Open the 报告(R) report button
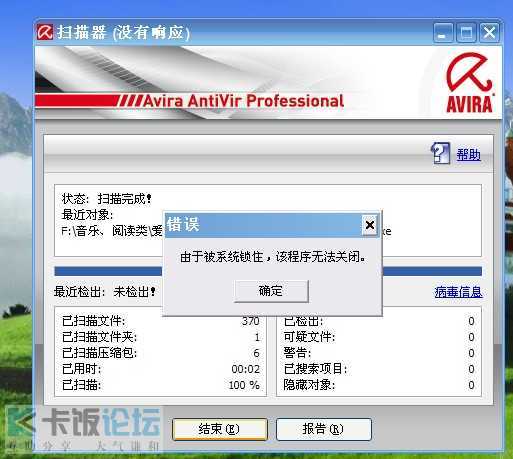513x459 pixels. pyautogui.click(x=324, y=429)
